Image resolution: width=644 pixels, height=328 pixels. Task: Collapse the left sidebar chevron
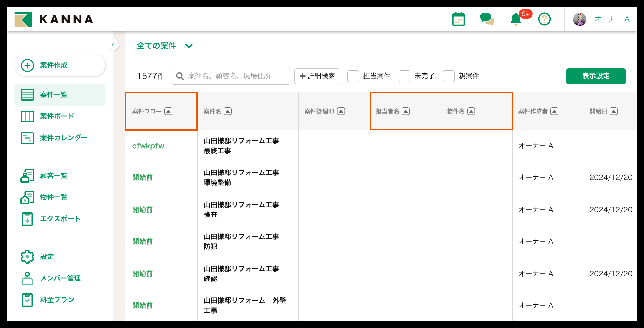[113, 45]
